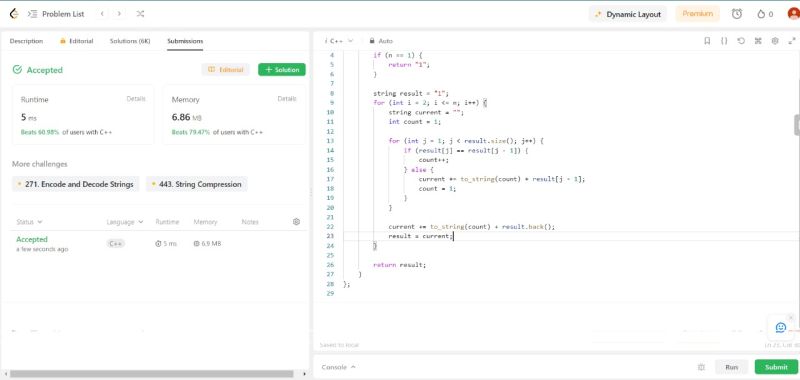The image size is (800, 380).
Task: Pick a random problem with shuffle icon
Action: (140, 14)
